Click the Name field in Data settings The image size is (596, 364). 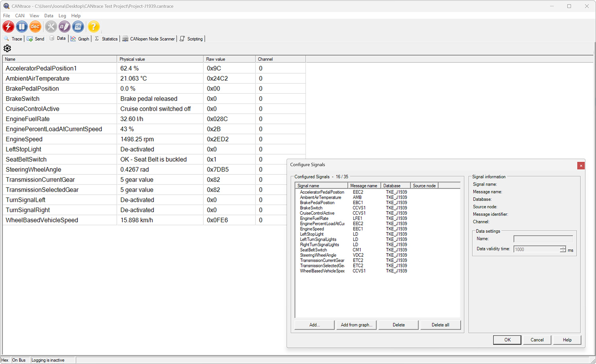(543, 239)
